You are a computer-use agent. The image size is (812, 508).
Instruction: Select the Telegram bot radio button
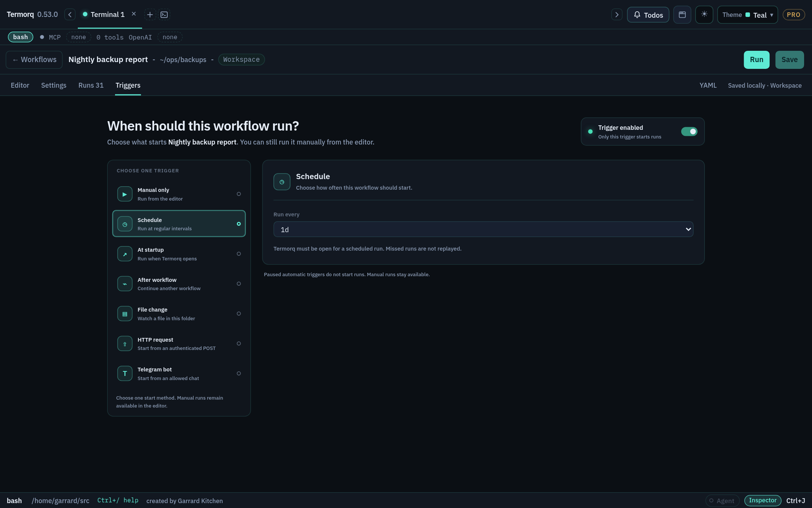tap(239, 374)
